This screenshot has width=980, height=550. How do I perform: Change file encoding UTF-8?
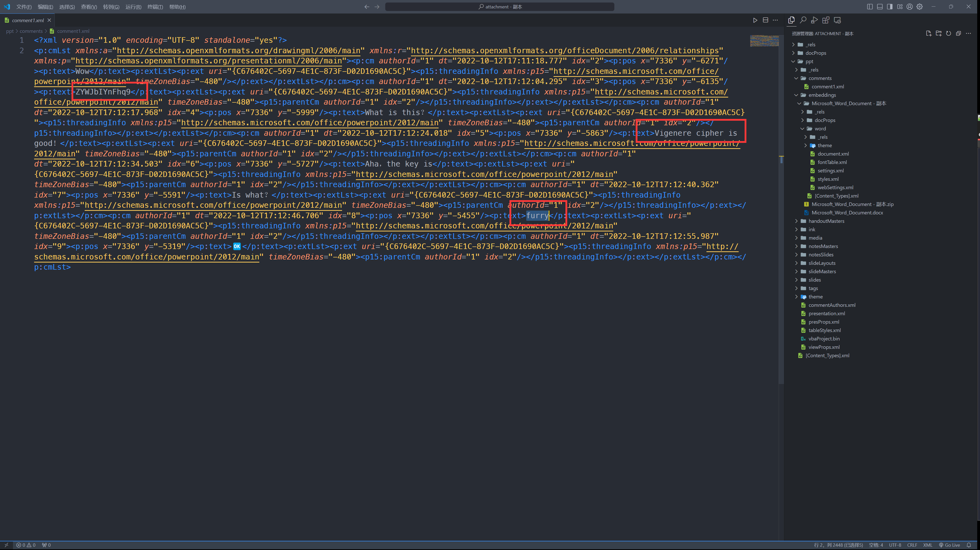895,545
